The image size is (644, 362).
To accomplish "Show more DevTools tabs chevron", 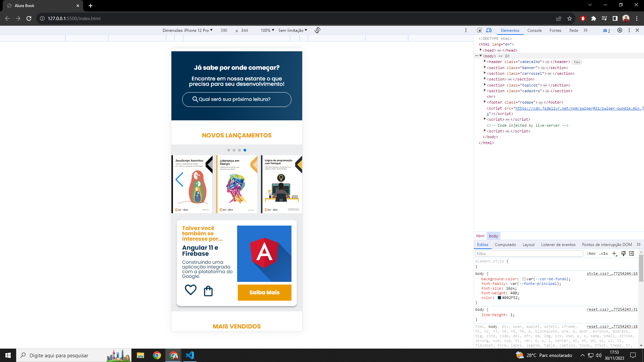I will pyautogui.click(x=586, y=30).
